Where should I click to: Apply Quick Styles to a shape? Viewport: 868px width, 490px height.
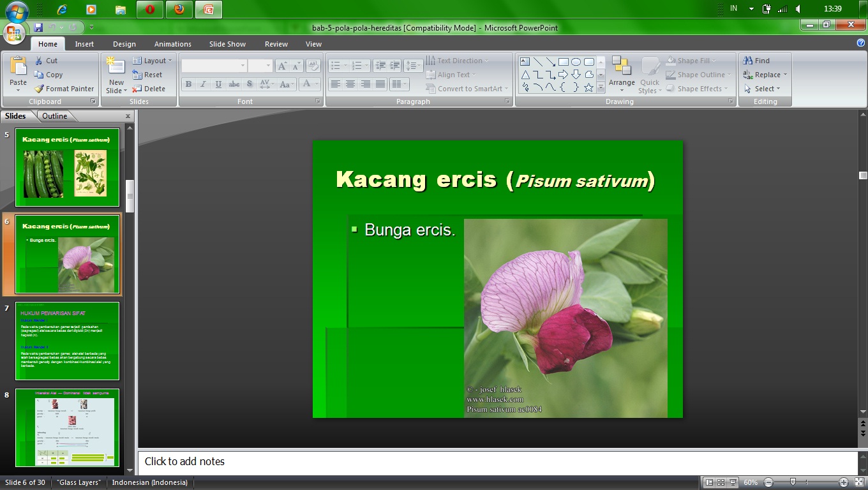coord(649,74)
